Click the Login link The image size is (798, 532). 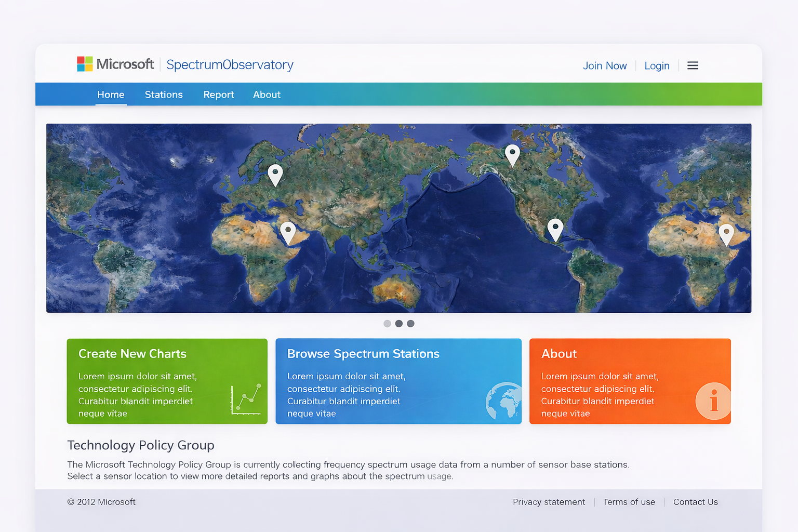(657, 66)
